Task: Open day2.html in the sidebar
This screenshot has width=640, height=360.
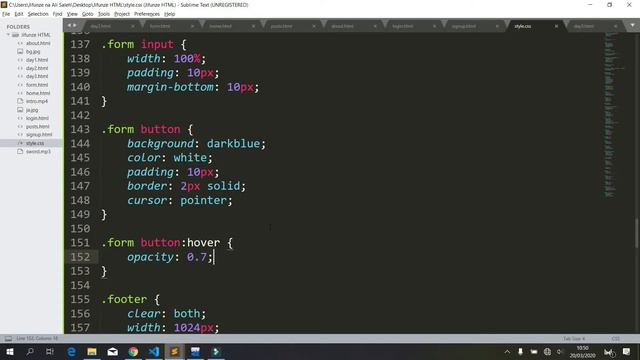Action: (37, 68)
